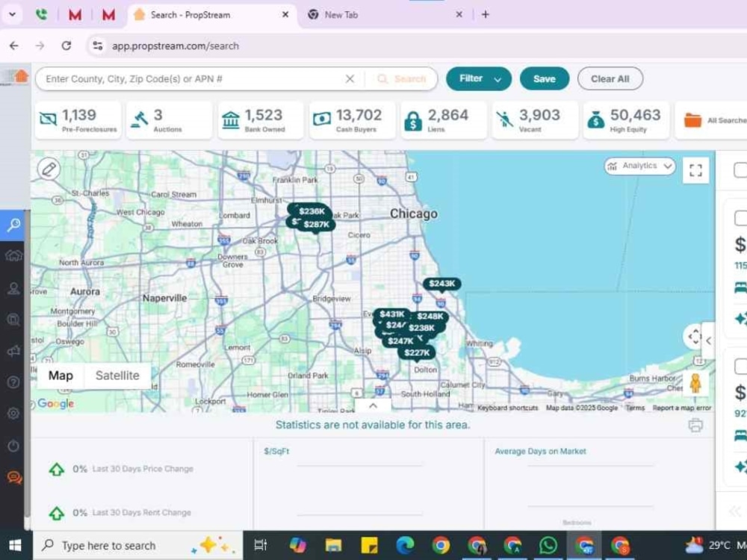Switch map to Satellite view

118,376
